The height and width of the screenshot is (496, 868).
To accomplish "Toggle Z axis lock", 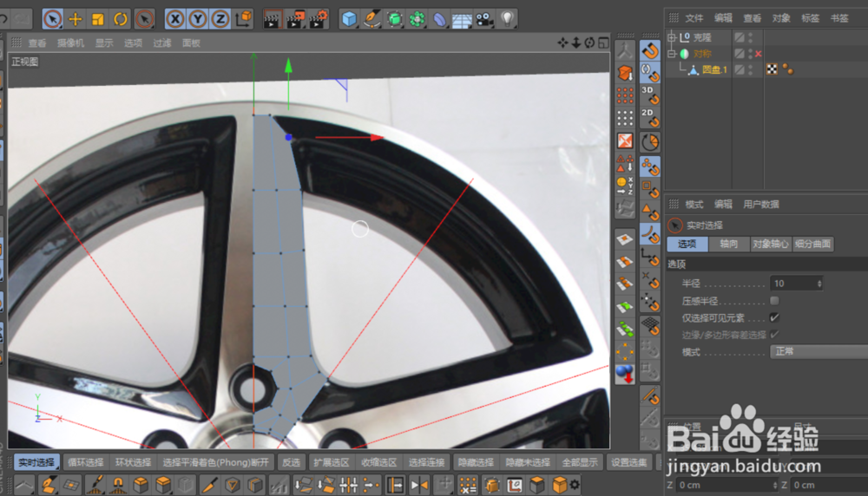I will 220,19.
